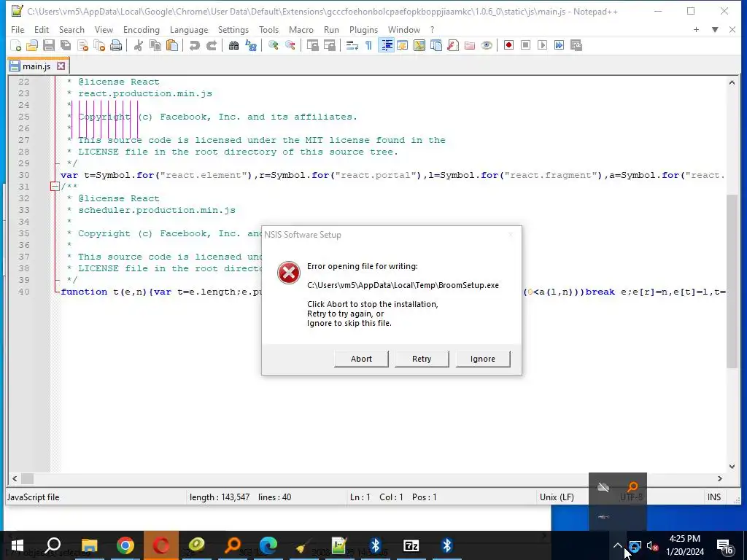Open the question mark help menu
This screenshot has height=560, width=747.
[432, 29]
